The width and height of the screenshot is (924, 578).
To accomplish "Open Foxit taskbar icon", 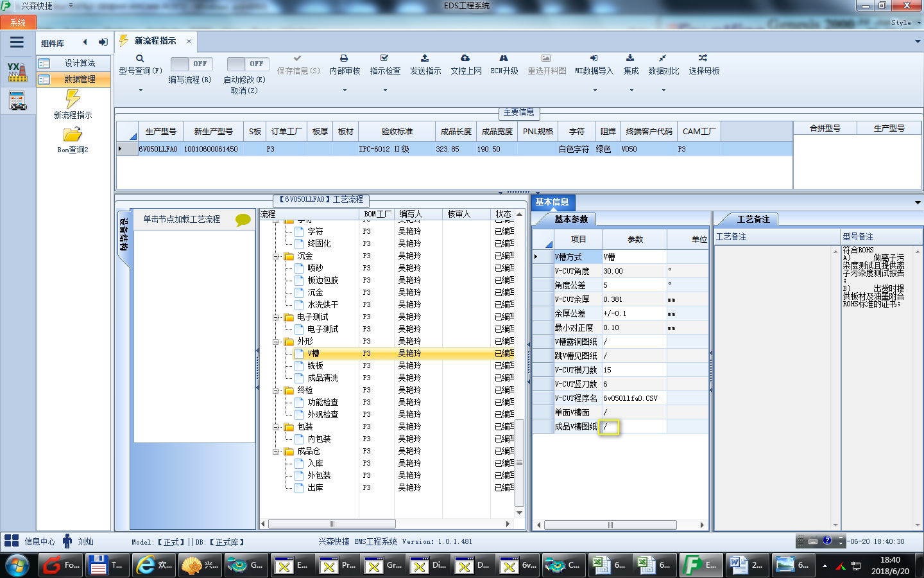I will point(60,565).
